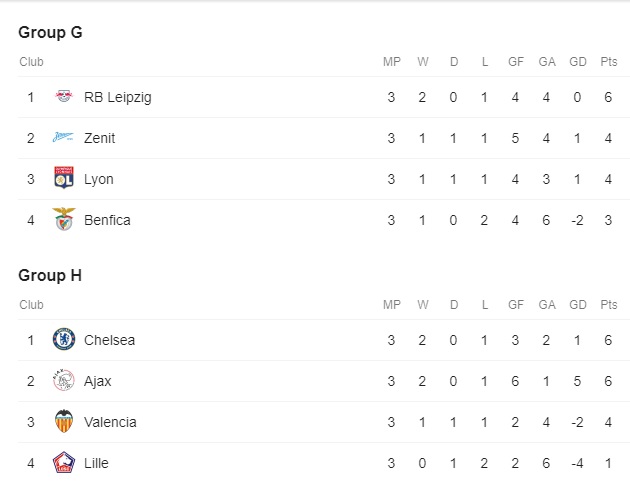Open the RB Leipzig team name link
This screenshot has width=630, height=502.
[x=118, y=97]
